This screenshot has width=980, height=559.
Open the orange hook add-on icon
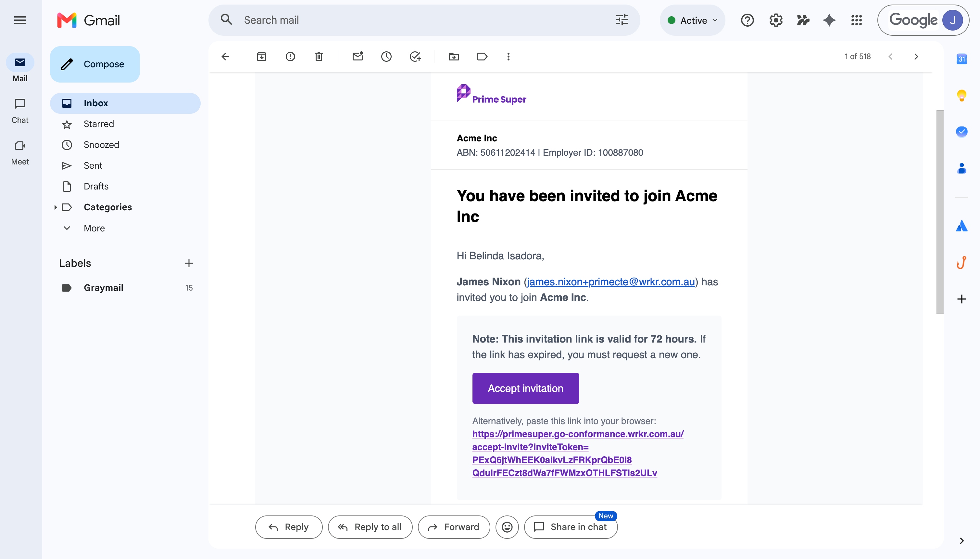pyautogui.click(x=961, y=263)
